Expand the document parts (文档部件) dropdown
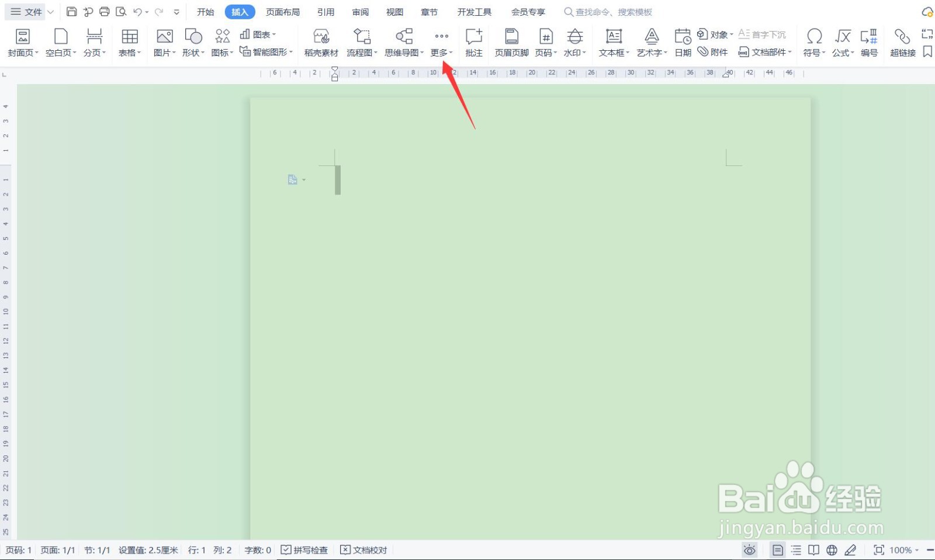 coord(765,52)
